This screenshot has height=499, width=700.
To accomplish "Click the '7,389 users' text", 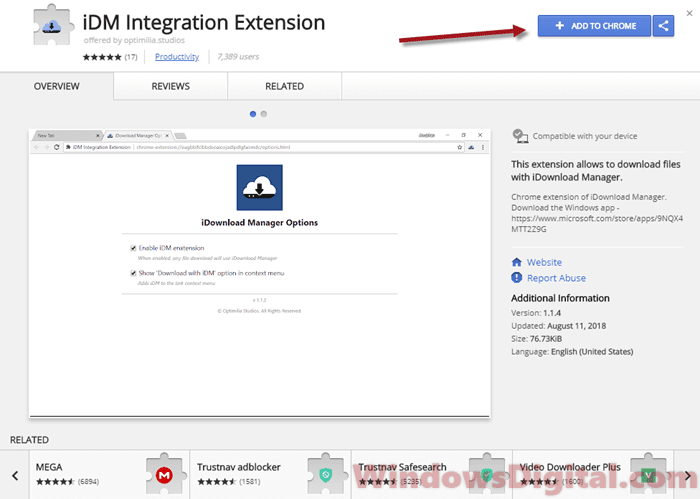I will (x=238, y=57).
